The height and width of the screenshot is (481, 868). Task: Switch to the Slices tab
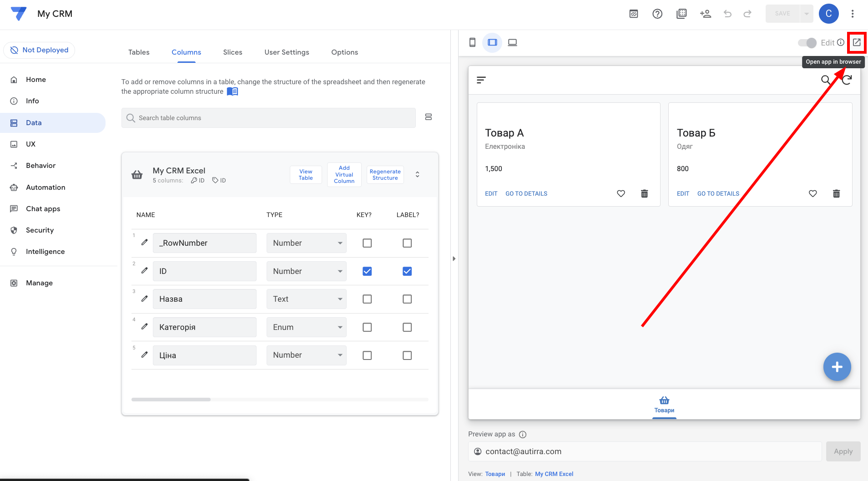click(232, 52)
